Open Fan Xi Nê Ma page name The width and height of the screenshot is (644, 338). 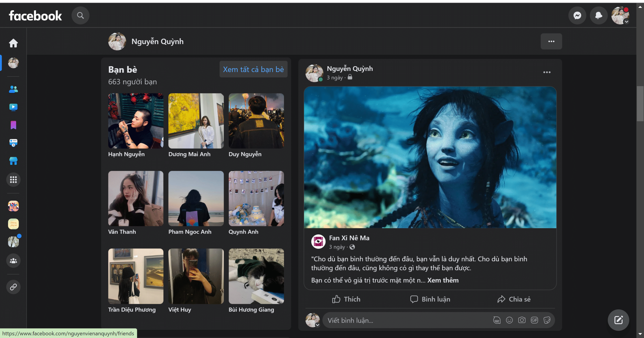(349, 238)
